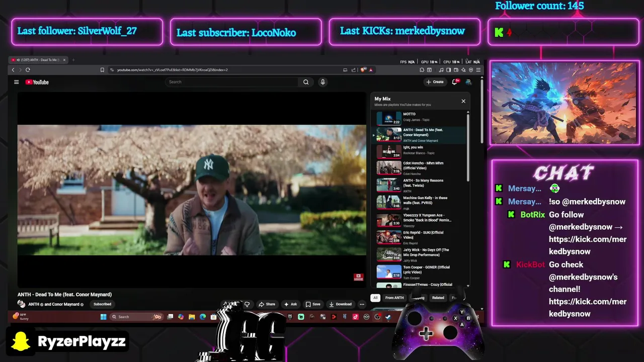Screen dimensions: 644x362
Task: Click the Windows taskbar Search box
Action: (x=136, y=317)
